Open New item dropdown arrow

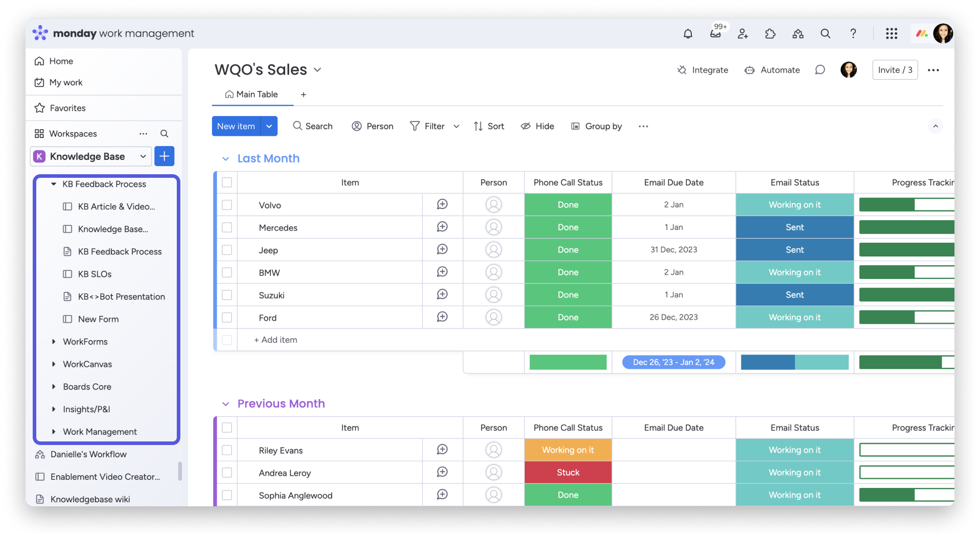click(269, 126)
